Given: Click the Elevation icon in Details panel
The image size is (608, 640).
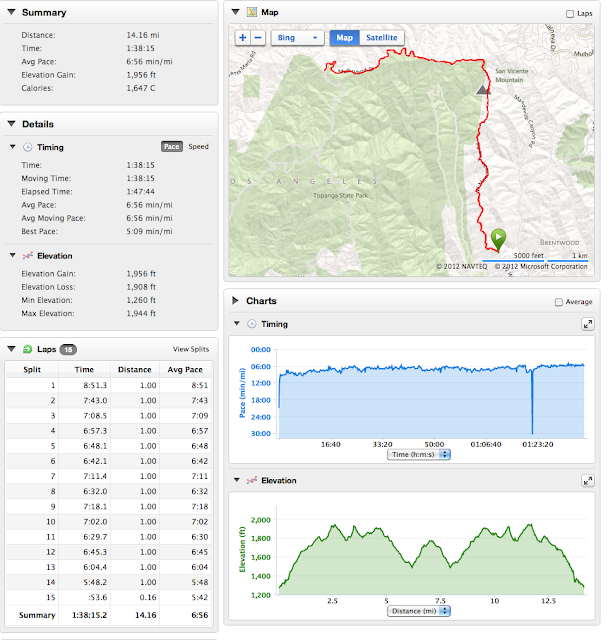Looking at the screenshot, I should pos(28,256).
